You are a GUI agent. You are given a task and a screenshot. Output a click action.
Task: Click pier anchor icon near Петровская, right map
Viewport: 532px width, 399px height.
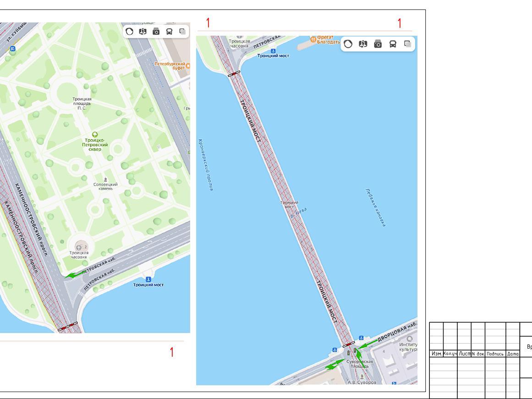point(273,51)
